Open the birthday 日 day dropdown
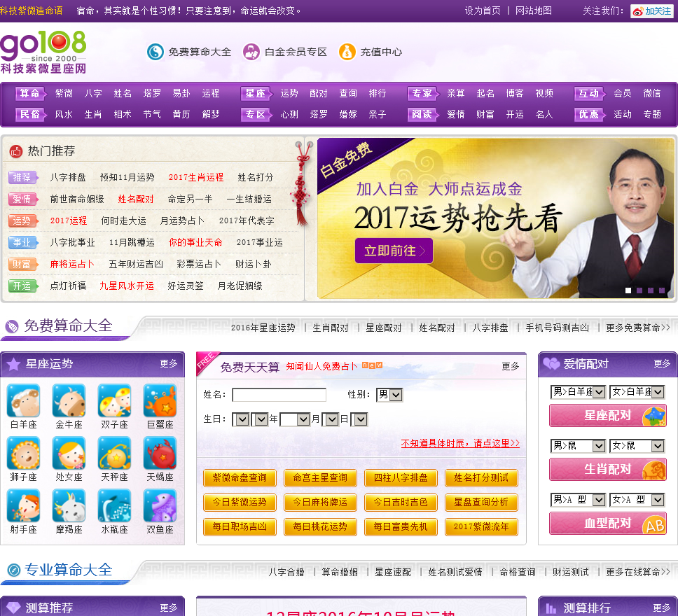Screen dimensions: 678x616 pyautogui.click(x=332, y=419)
